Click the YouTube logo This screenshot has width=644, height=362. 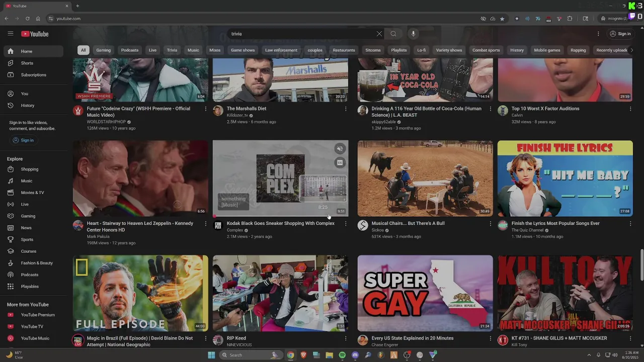pos(35,34)
